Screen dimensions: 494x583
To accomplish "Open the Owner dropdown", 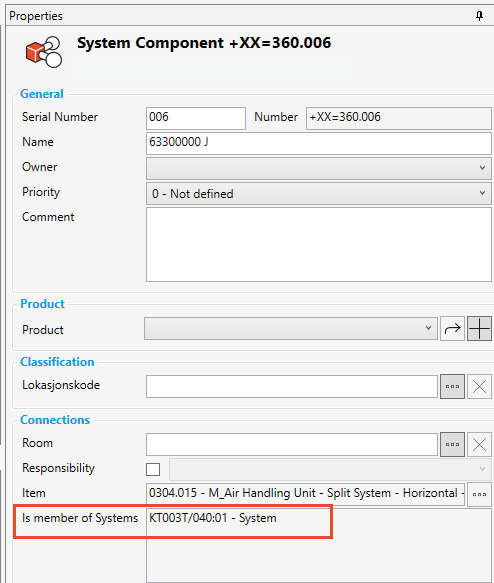I will 319,168.
